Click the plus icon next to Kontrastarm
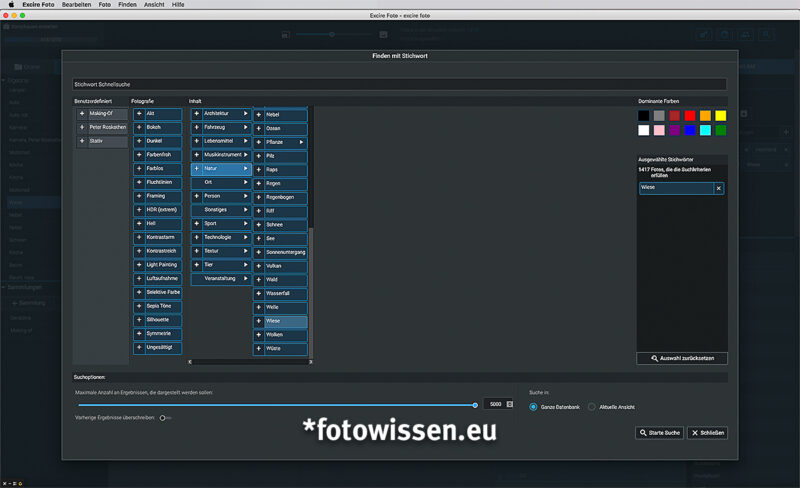The image size is (800, 488). click(x=139, y=237)
